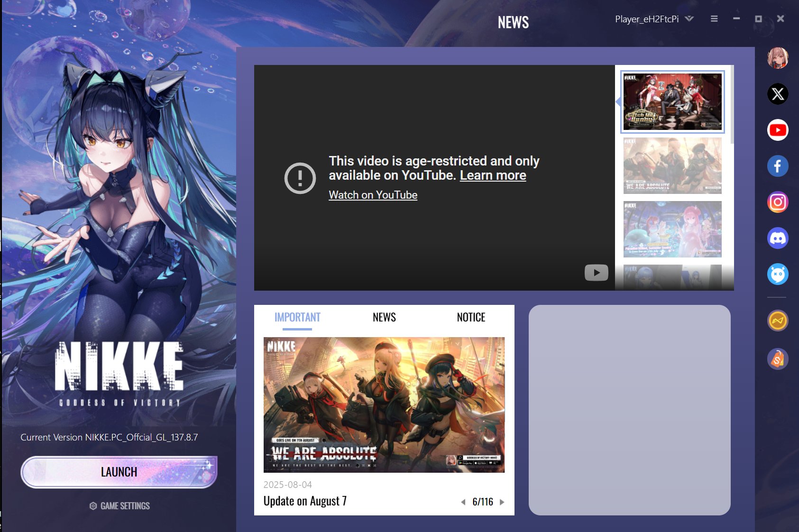Select the Catch Me Bunny video thumbnail

(672, 101)
